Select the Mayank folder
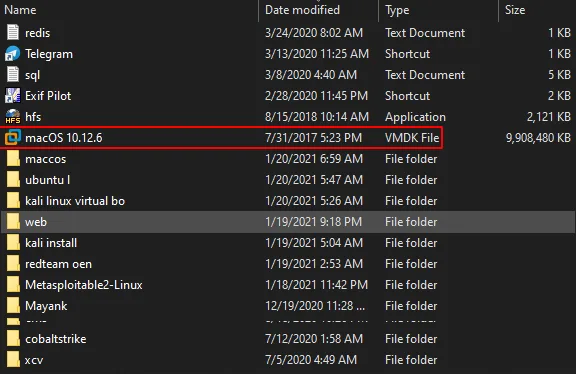The image size is (576, 374). pyautogui.click(x=288, y=306)
